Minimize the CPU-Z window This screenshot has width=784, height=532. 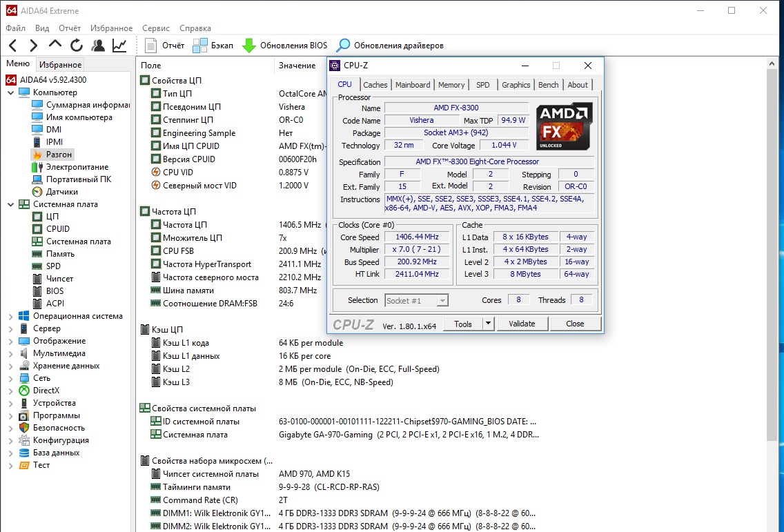coord(525,66)
